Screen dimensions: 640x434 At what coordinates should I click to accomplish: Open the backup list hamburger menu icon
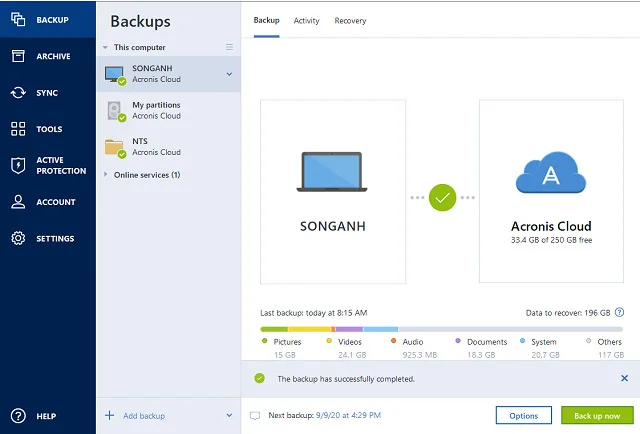[229, 47]
